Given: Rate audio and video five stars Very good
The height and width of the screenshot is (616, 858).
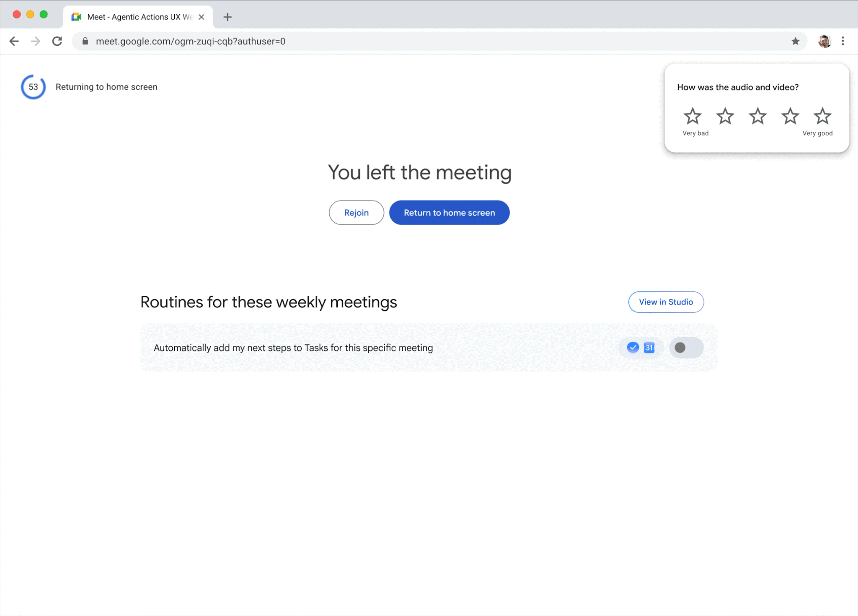Looking at the screenshot, I should pos(822,116).
